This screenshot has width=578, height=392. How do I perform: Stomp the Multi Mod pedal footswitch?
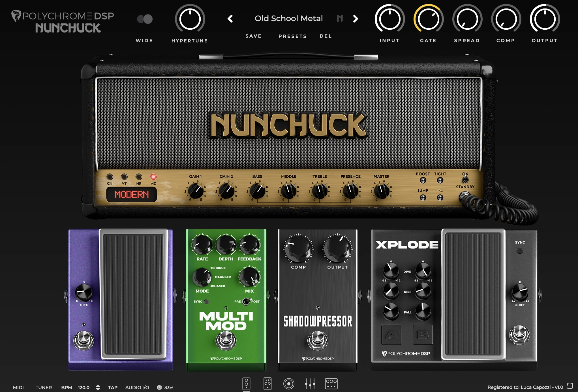pos(226,340)
